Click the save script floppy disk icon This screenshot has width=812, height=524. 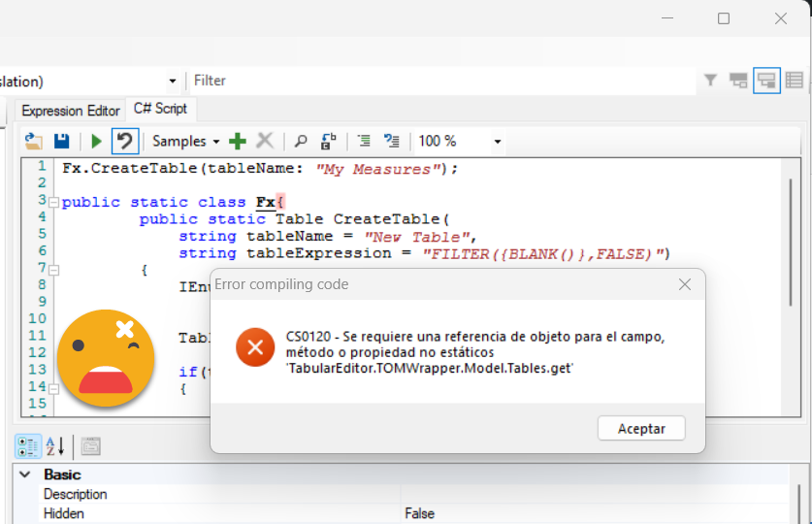(x=61, y=142)
